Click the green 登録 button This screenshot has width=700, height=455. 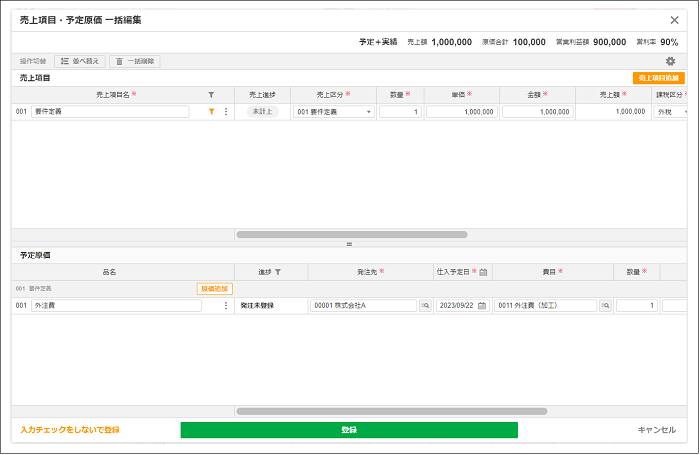349,430
